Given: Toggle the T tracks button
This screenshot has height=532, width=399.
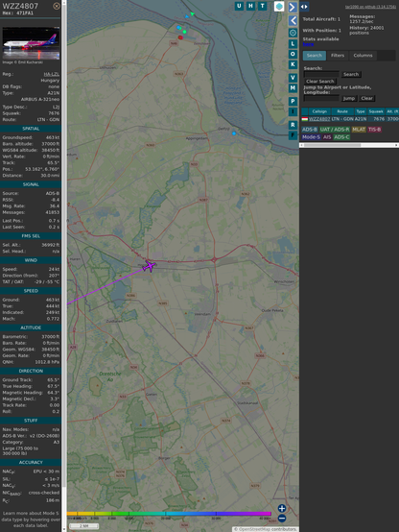Looking at the screenshot, I should pyautogui.click(x=263, y=6).
